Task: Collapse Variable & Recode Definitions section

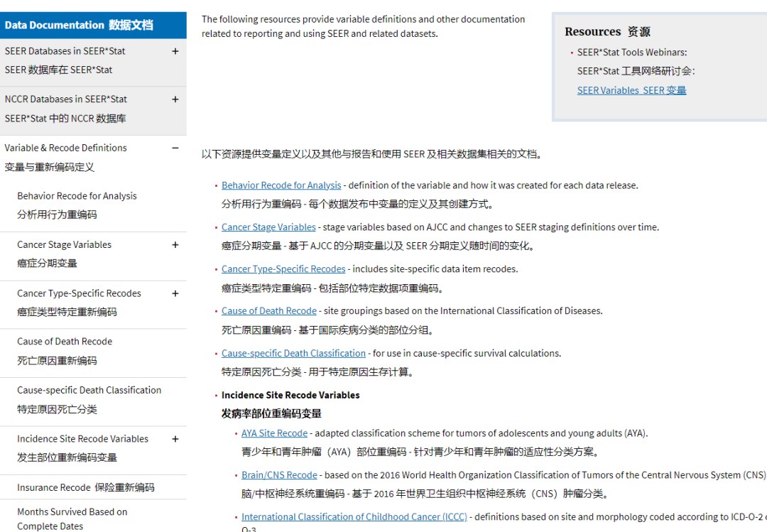Action: pyautogui.click(x=175, y=148)
